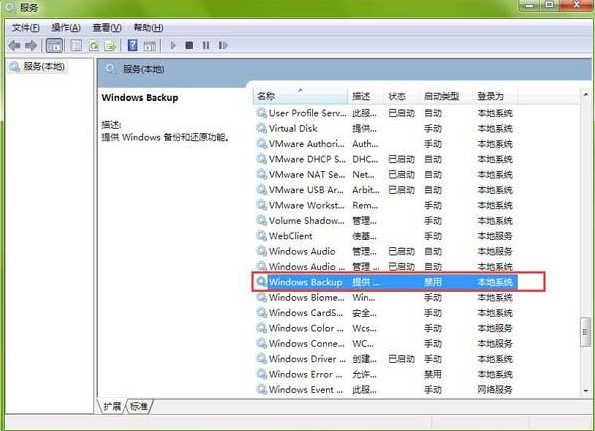Click the gear icon of VMware Authorization service
This screenshot has width=595, height=431.
coord(261,144)
